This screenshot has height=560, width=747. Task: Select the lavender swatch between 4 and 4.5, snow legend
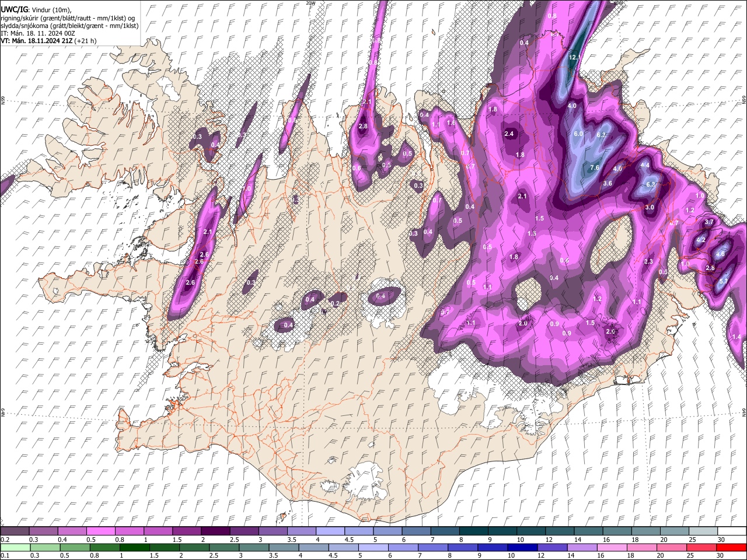pos(330,531)
